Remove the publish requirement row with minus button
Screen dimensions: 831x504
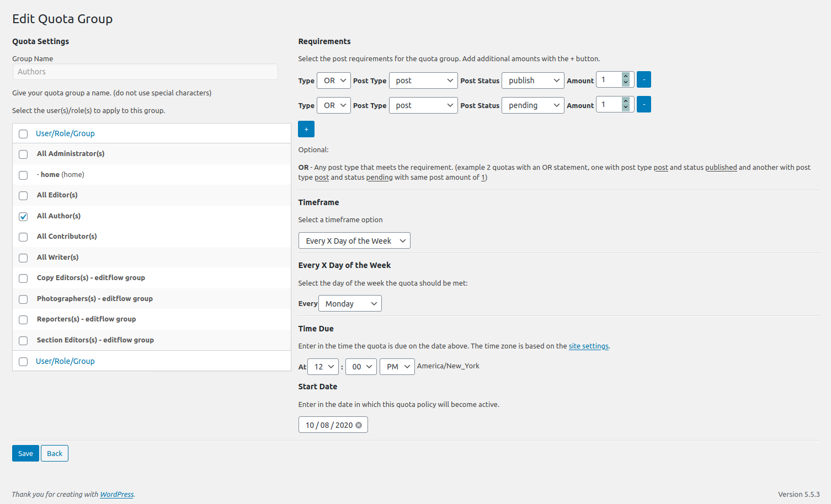tap(643, 79)
